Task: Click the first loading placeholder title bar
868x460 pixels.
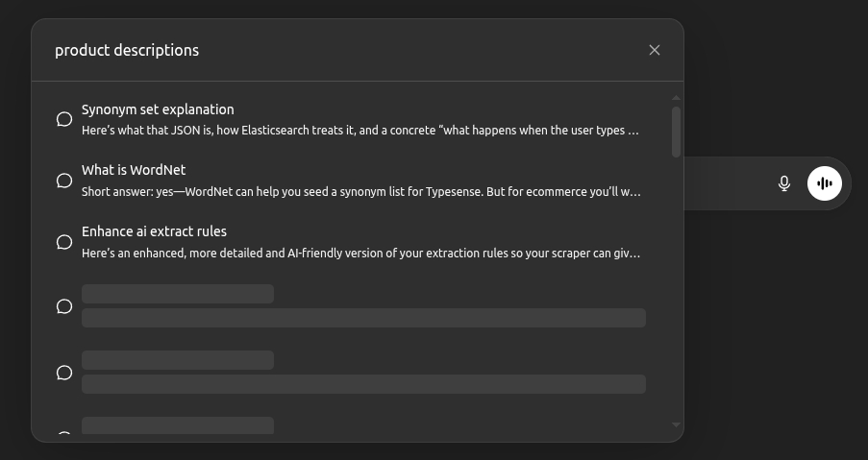Action: pos(178,294)
